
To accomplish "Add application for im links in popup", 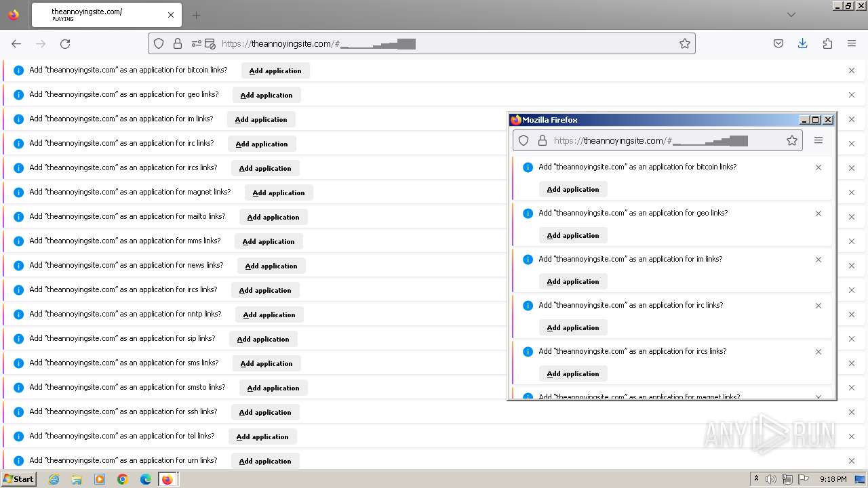I will pos(573,281).
